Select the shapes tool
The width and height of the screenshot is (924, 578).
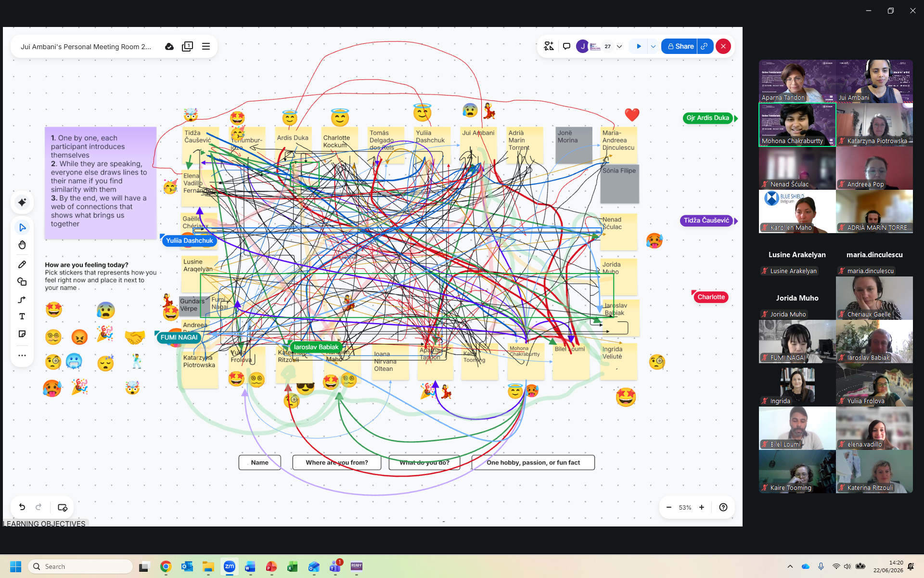coord(22,282)
